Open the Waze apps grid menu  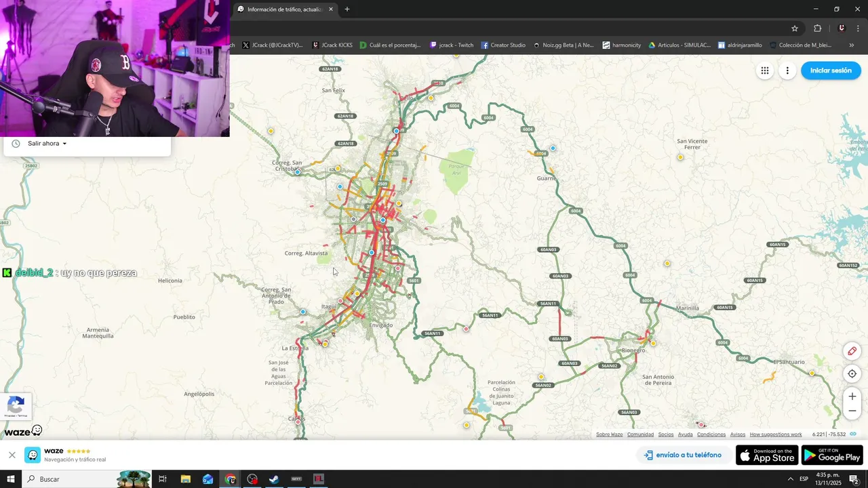pyautogui.click(x=764, y=70)
